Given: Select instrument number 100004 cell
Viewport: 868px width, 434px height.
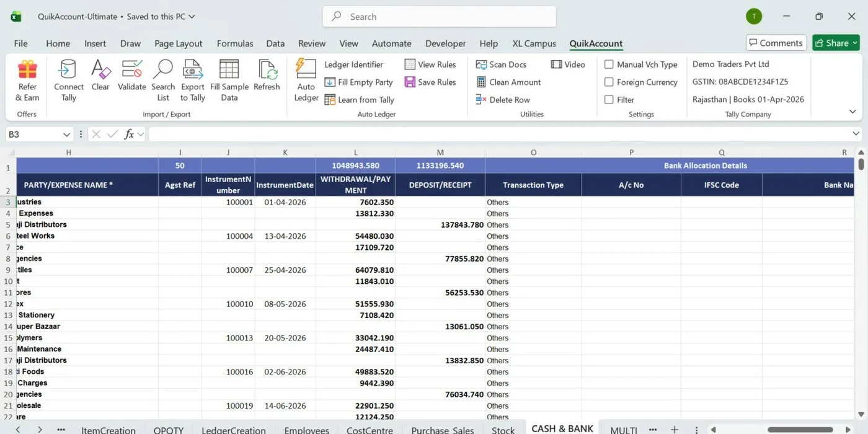Looking at the screenshot, I should tap(228, 236).
